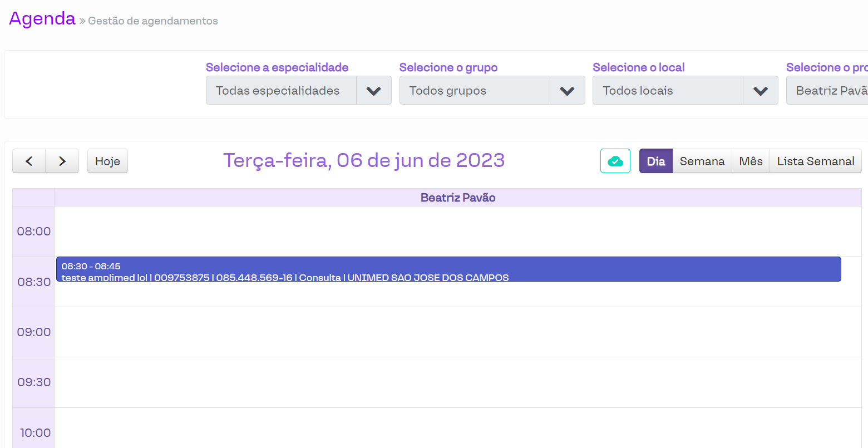868x448 pixels.
Task: Click the green cloud sync icon
Action: point(615,161)
